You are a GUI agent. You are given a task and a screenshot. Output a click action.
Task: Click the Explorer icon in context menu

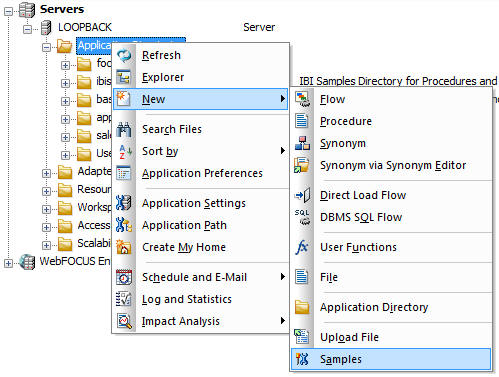tap(124, 77)
